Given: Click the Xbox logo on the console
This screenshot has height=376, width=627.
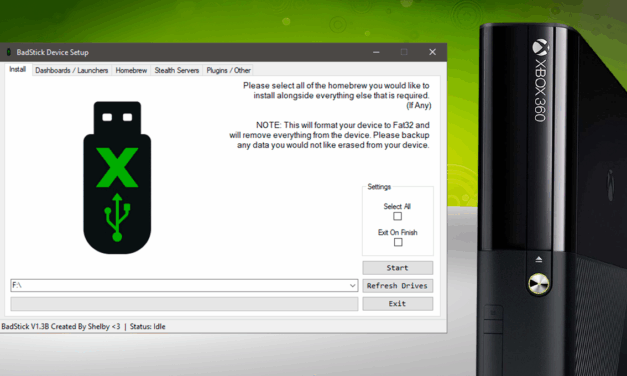Looking at the screenshot, I should [x=540, y=47].
